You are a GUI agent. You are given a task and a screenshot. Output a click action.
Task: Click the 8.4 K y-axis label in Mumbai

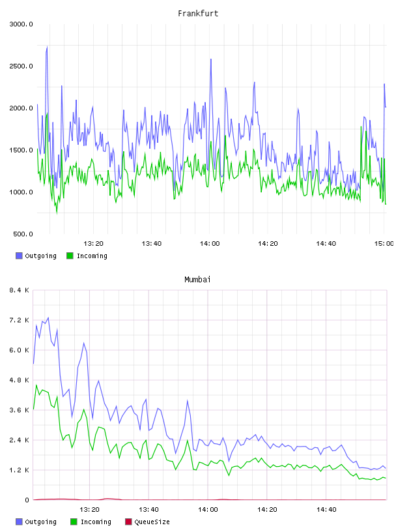pos(19,290)
